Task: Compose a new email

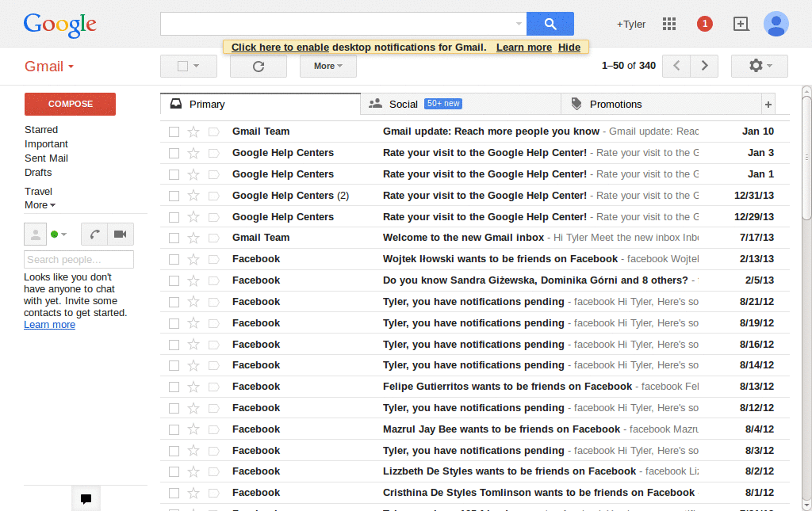Action: point(70,104)
